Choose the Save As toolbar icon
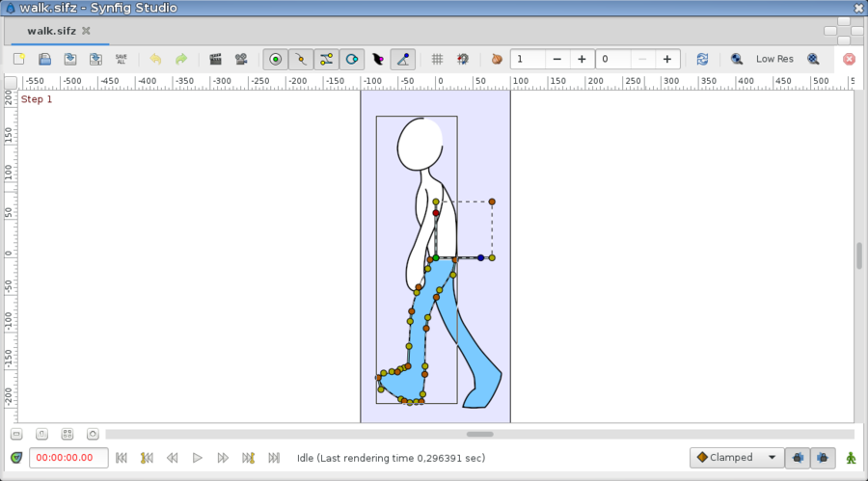Viewport: 868px width, 481px height. click(x=95, y=59)
